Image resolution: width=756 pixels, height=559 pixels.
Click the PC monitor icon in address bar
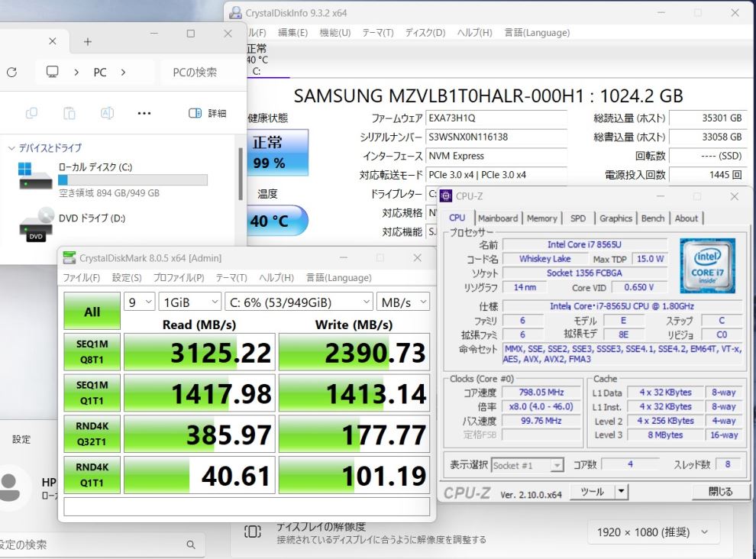(x=52, y=72)
